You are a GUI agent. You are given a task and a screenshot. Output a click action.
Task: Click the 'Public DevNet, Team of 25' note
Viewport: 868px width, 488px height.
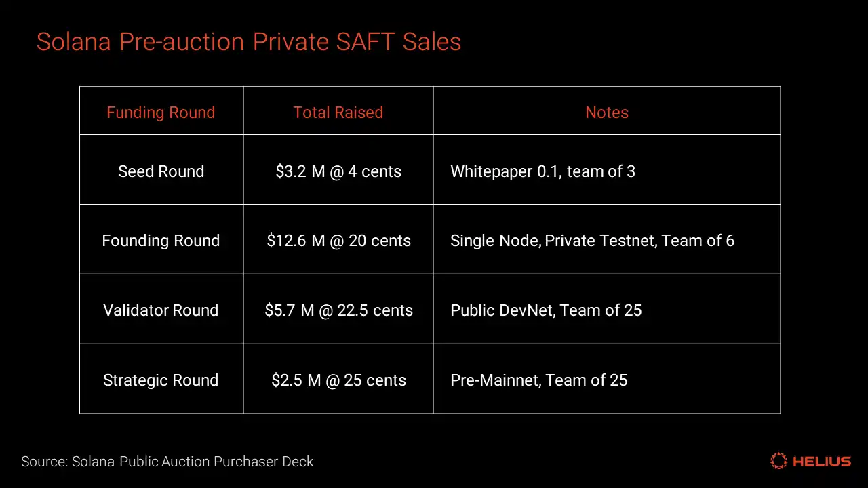coord(546,310)
